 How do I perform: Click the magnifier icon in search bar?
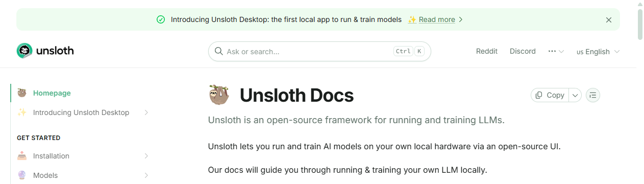click(218, 51)
